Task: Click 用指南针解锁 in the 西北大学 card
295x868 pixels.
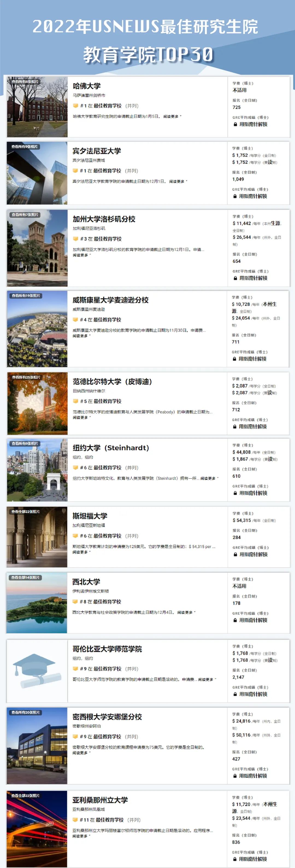Action: [x=253, y=620]
